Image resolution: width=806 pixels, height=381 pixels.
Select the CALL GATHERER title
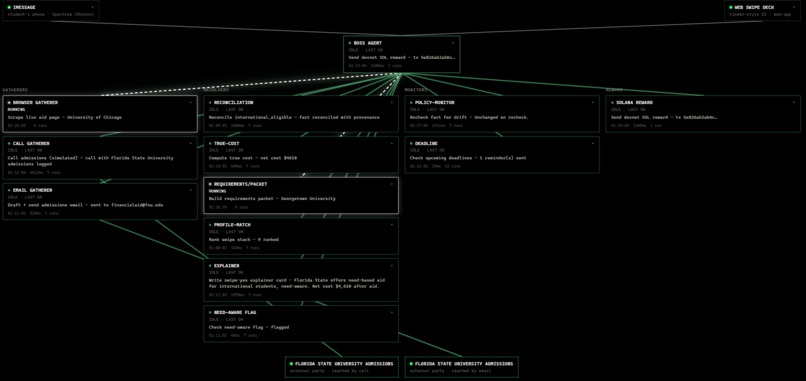[x=31, y=143]
